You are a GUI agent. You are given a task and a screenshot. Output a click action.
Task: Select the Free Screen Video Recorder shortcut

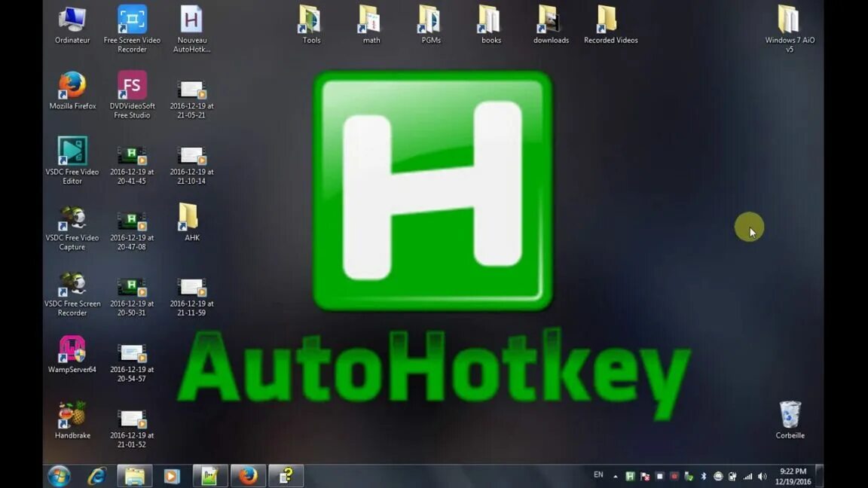pos(132,29)
